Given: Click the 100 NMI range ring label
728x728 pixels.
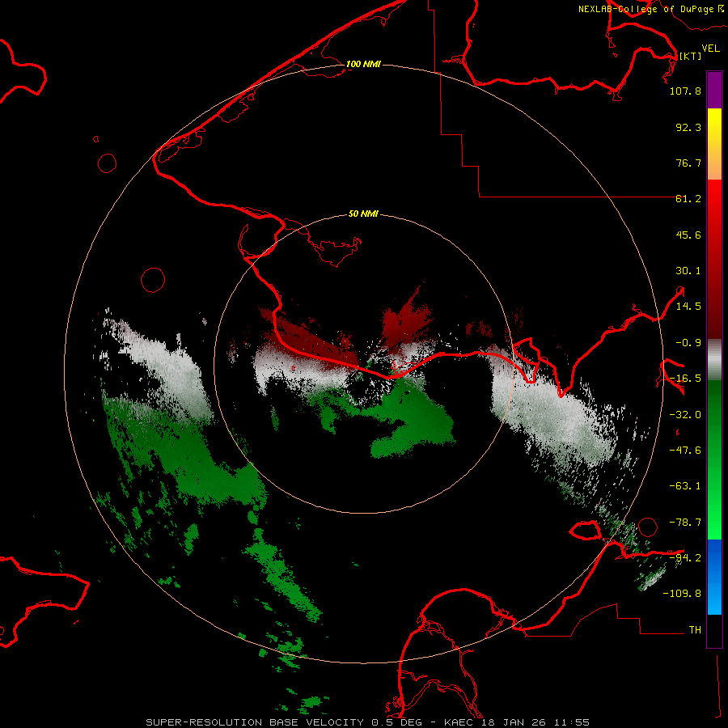Looking at the screenshot, I should tap(363, 64).
